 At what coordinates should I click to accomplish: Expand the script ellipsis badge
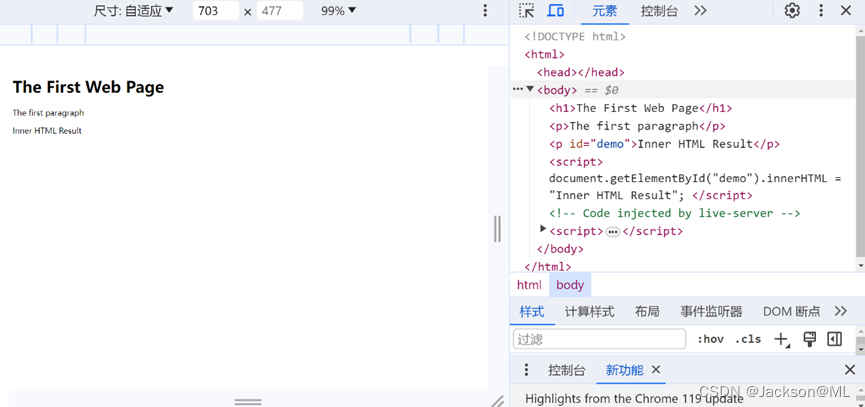tap(613, 232)
